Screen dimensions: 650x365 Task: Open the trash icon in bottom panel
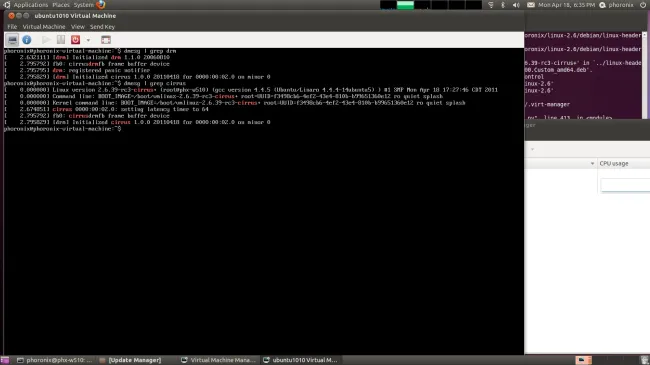tap(644, 360)
